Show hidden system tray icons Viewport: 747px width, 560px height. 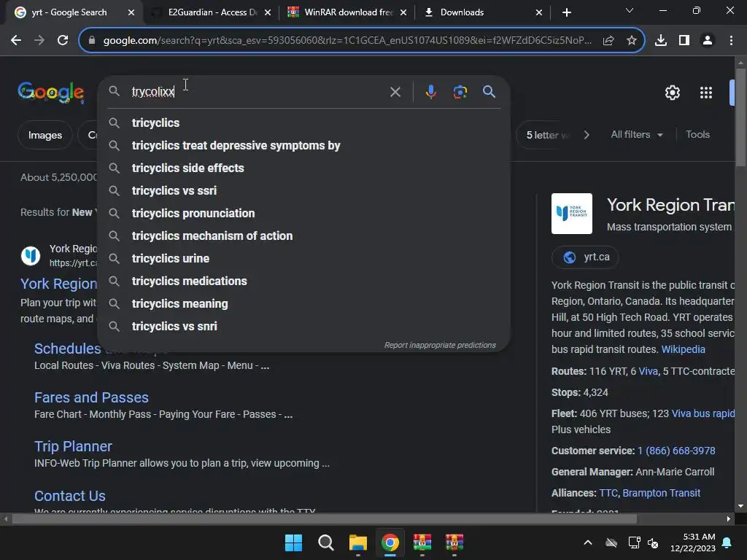[588, 542]
